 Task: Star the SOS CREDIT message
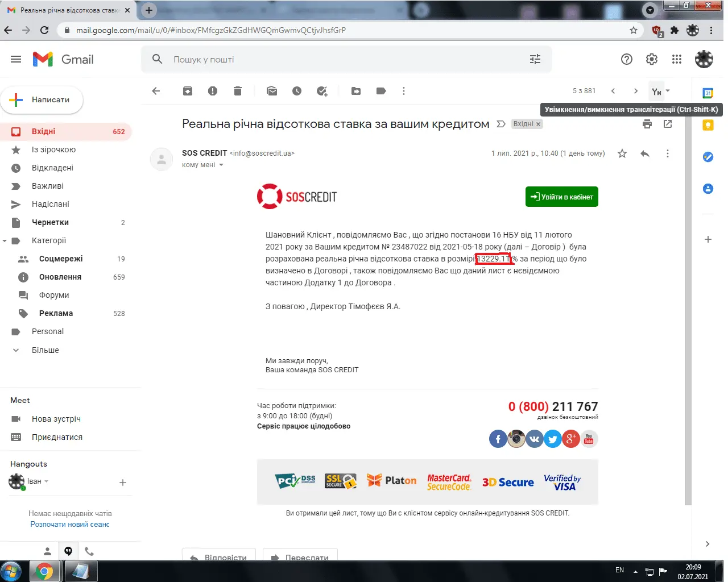coord(622,153)
